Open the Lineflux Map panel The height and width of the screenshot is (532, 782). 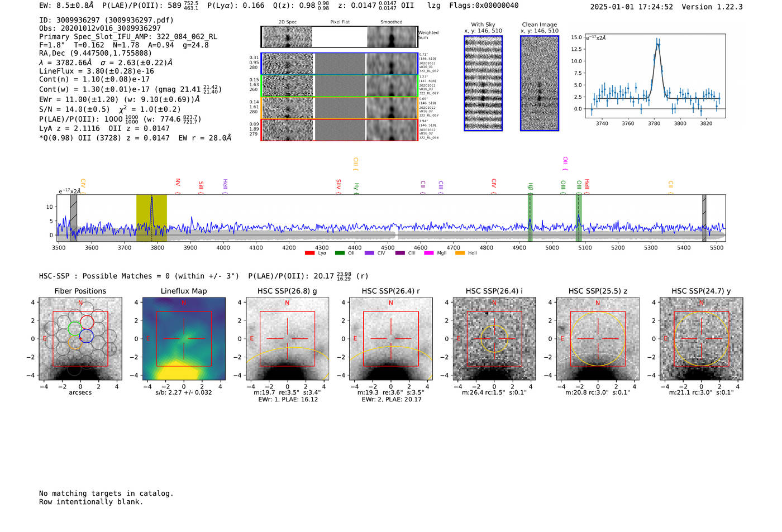click(184, 339)
